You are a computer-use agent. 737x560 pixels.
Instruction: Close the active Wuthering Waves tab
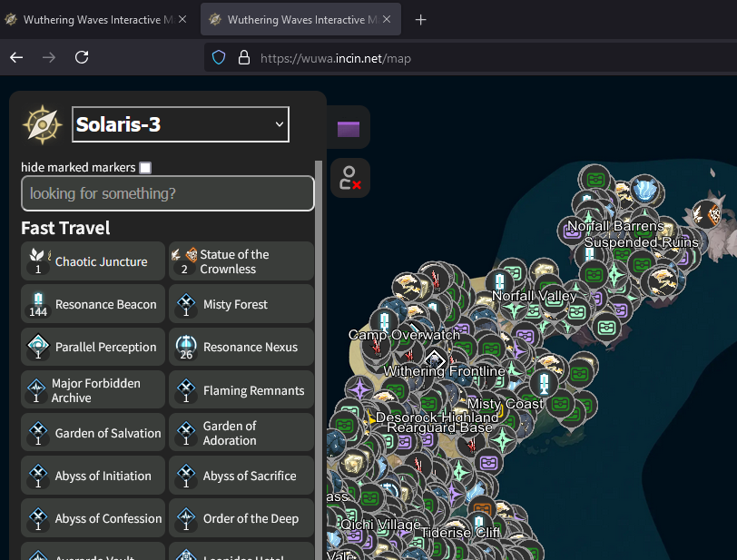tap(387, 19)
